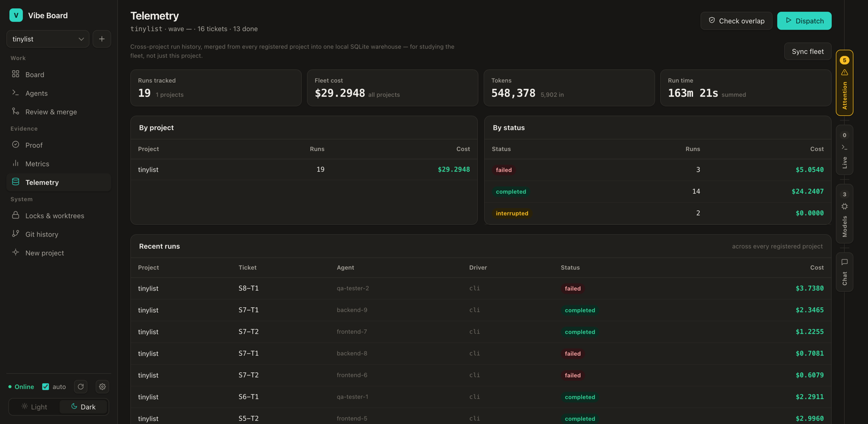This screenshot has height=424, width=868.
Task: View Git history
Action: click(59, 234)
